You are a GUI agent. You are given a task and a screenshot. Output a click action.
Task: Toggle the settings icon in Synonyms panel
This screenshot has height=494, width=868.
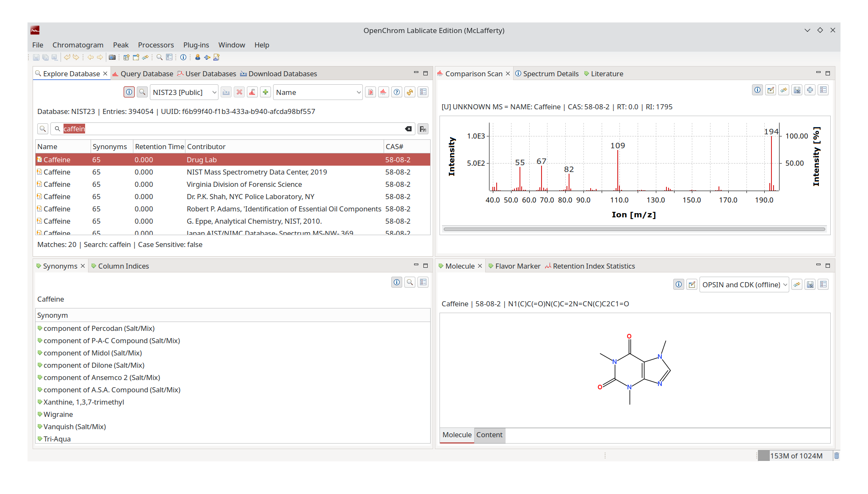point(423,282)
